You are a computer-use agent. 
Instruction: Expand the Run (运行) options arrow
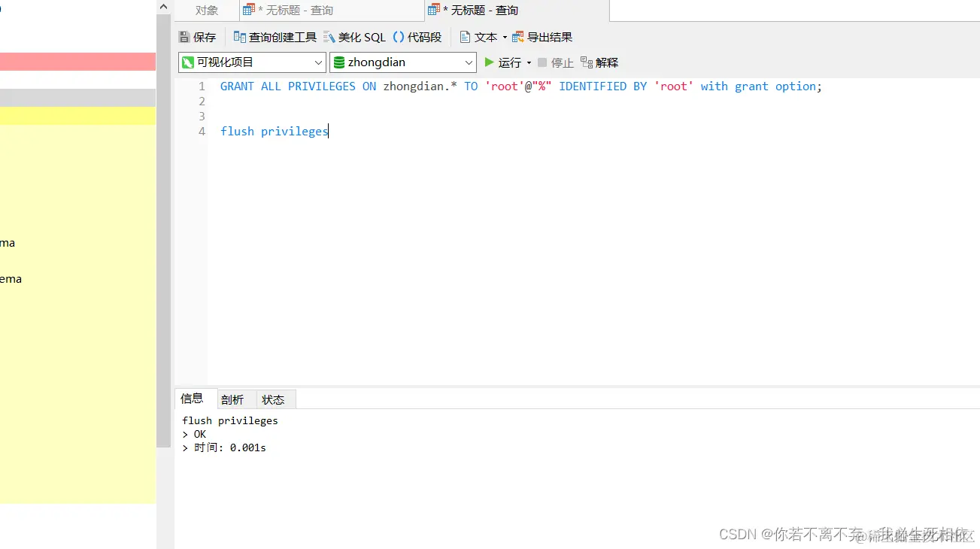[529, 63]
